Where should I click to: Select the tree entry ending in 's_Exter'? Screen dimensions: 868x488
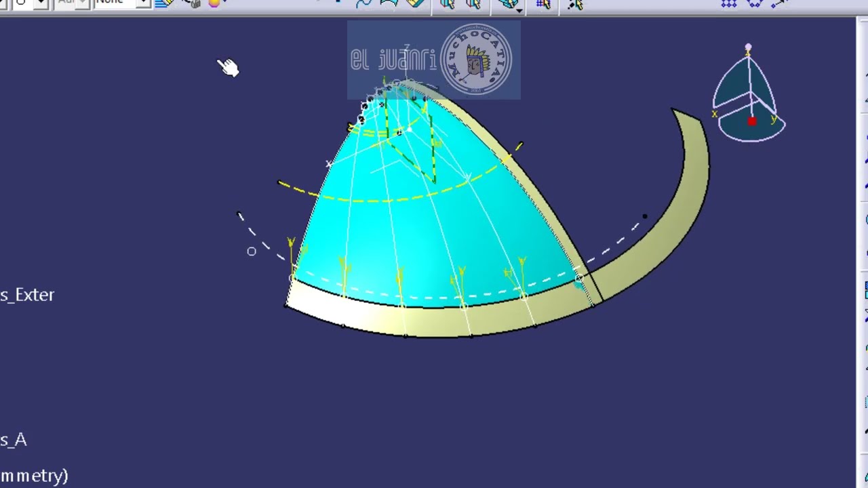27,295
